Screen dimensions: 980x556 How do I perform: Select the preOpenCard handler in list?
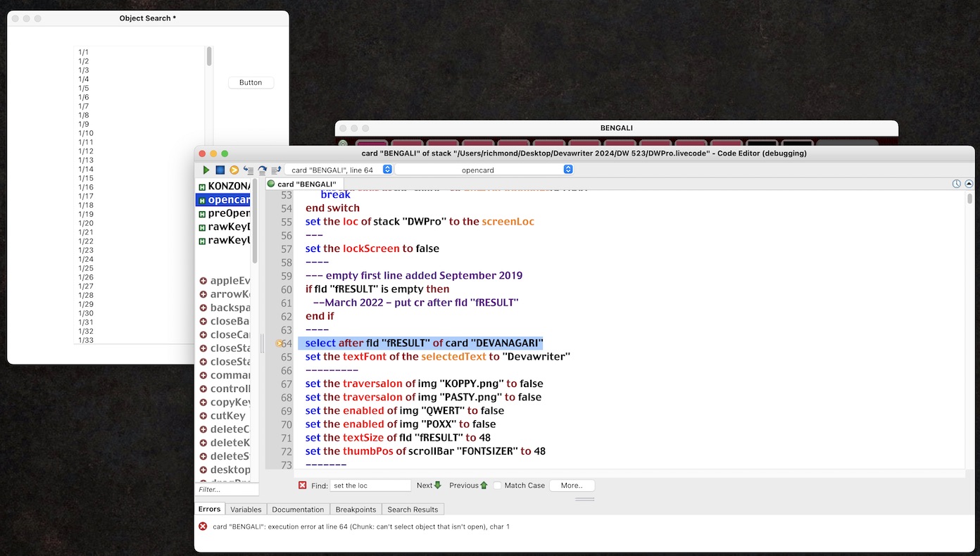click(x=228, y=213)
